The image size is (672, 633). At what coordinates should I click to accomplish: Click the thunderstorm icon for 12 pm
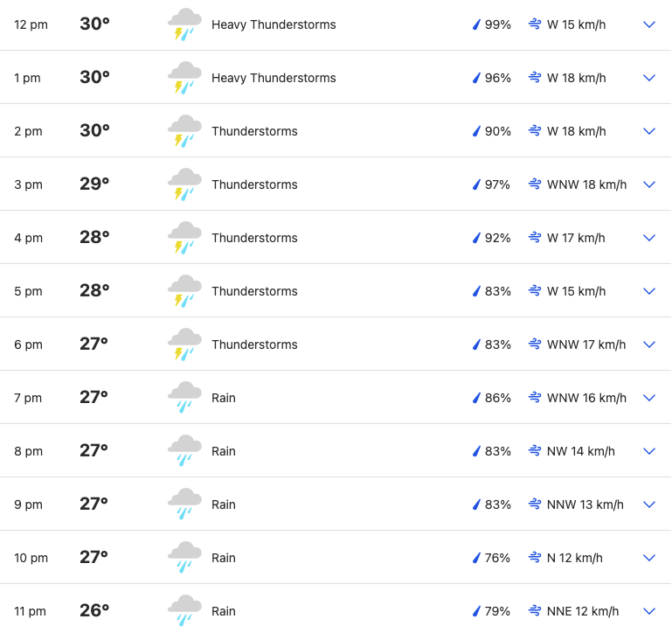184,24
